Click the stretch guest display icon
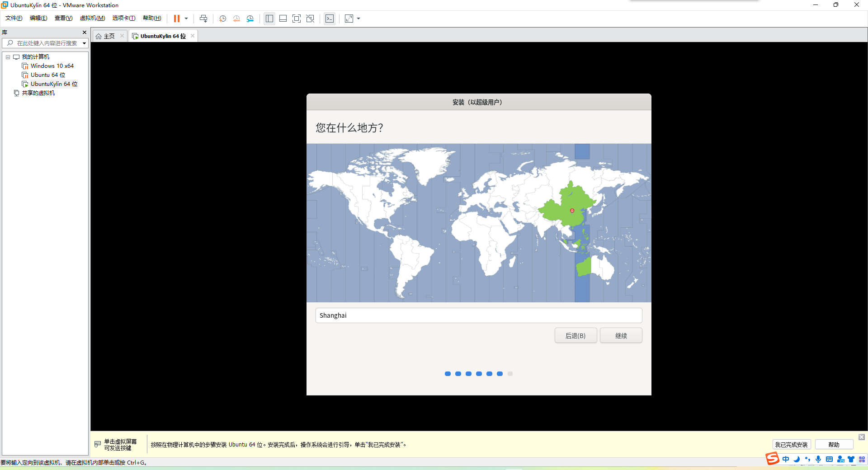This screenshot has height=470, width=868. (x=349, y=19)
